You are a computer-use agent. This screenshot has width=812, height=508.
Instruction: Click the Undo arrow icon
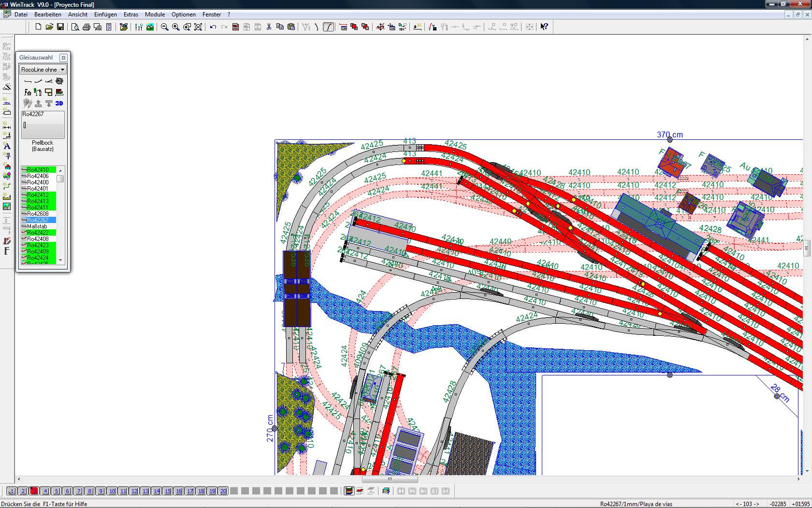pyautogui.click(x=213, y=27)
